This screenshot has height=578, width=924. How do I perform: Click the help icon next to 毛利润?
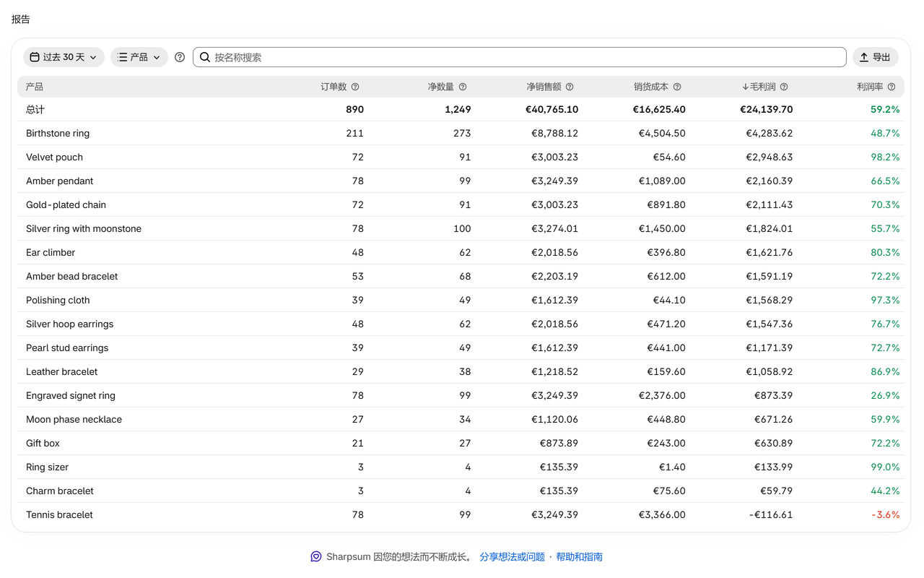pos(784,87)
